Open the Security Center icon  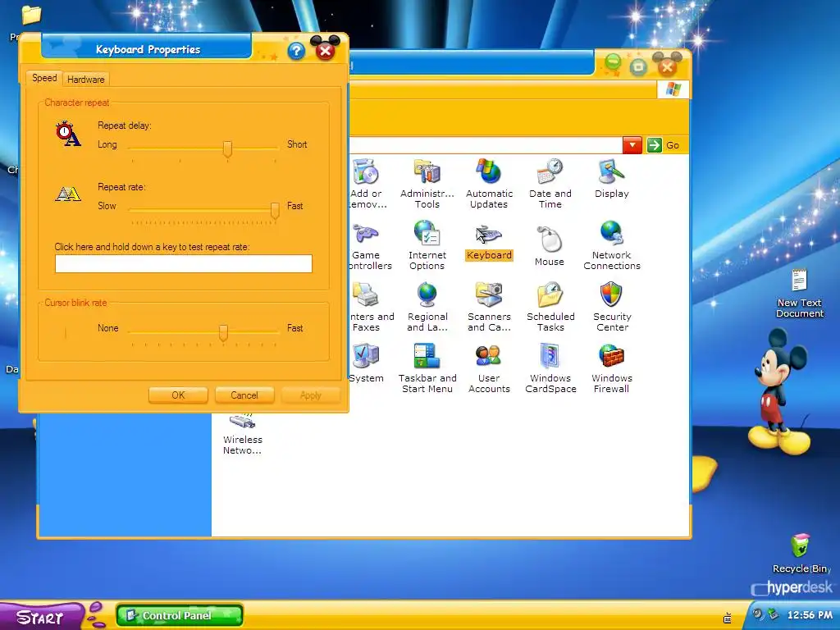612,307
